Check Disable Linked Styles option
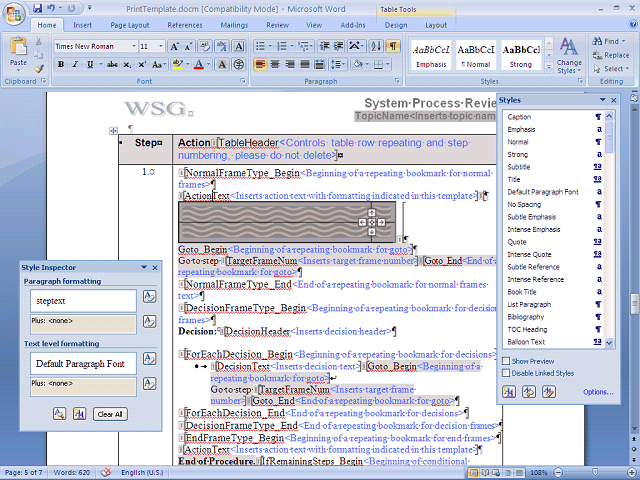 click(x=505, y=373)
